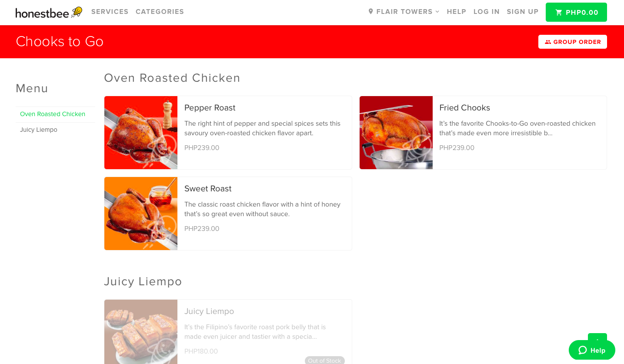Viewport: 624px width, 364px height.
Task: Click the out-of-stock Juicy Liempo card
Action: coord(228,331)
